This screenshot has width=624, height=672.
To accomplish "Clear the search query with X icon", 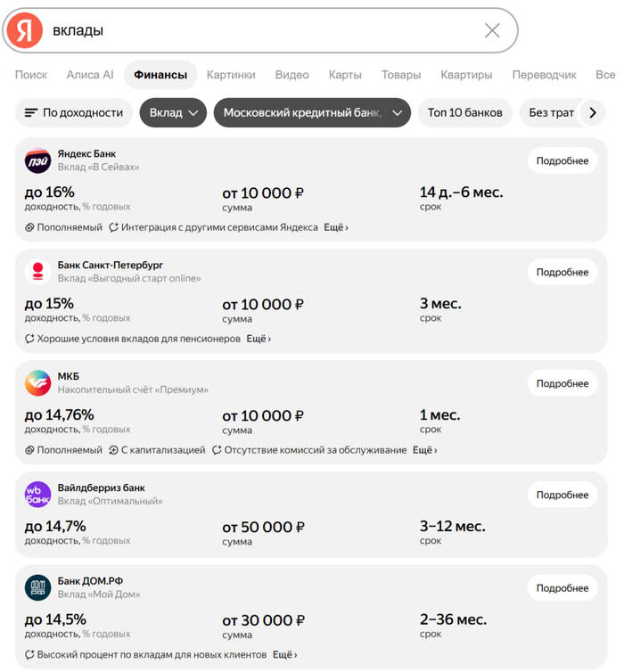I will tap(492, 30).
